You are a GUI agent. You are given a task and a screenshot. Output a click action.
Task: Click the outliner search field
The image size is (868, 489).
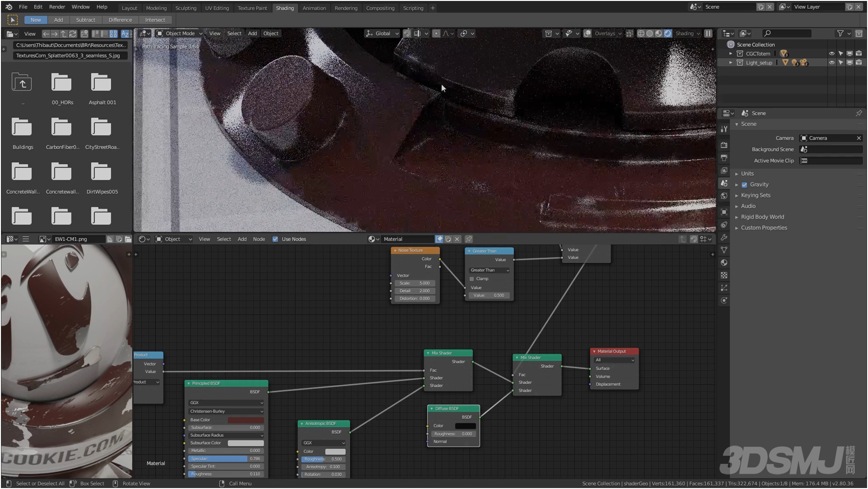787,34
